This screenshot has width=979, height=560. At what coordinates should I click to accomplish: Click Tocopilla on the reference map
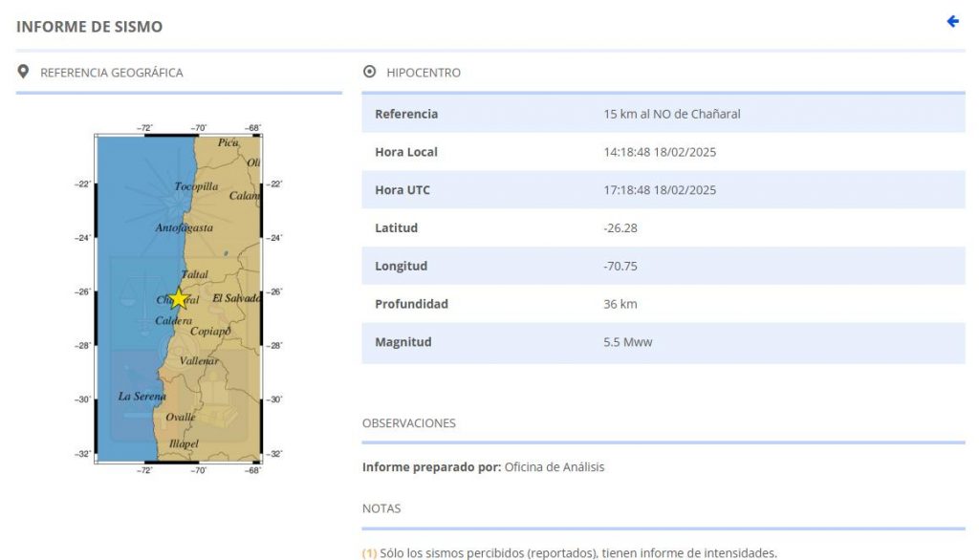coord(196,186)
